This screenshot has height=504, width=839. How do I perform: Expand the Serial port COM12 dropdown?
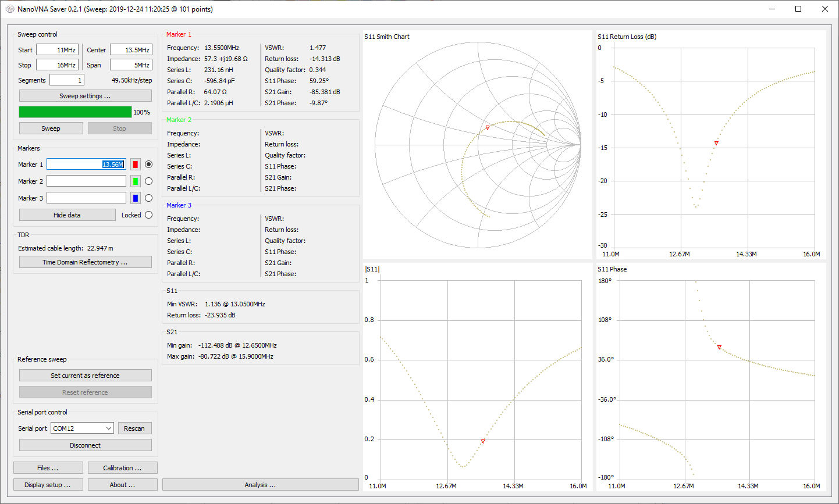(82, 428)
